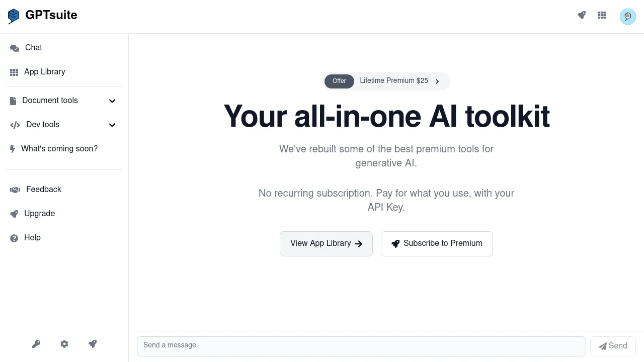Image resolution: width=644 pixels, height=362 pixels.
Task: Click the Feedback icon in sidebar
Action: point(15,190)
